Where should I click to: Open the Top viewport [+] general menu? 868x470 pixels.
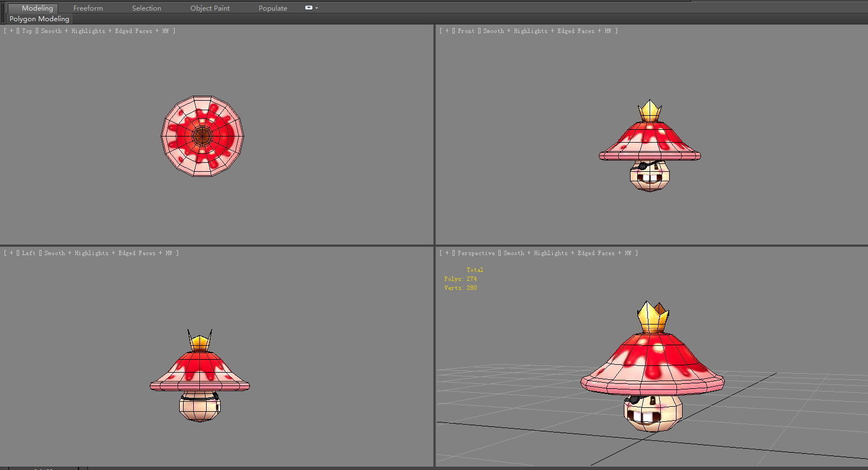tap(11, 31)
